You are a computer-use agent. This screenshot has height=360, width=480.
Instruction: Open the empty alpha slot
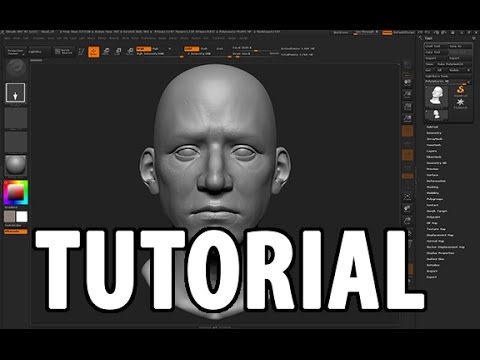[16, 117]
